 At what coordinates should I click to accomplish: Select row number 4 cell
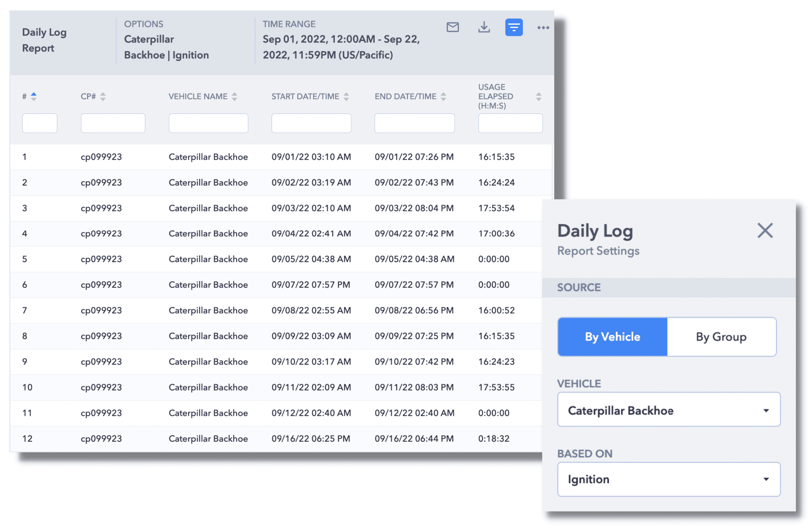(25, 234)
